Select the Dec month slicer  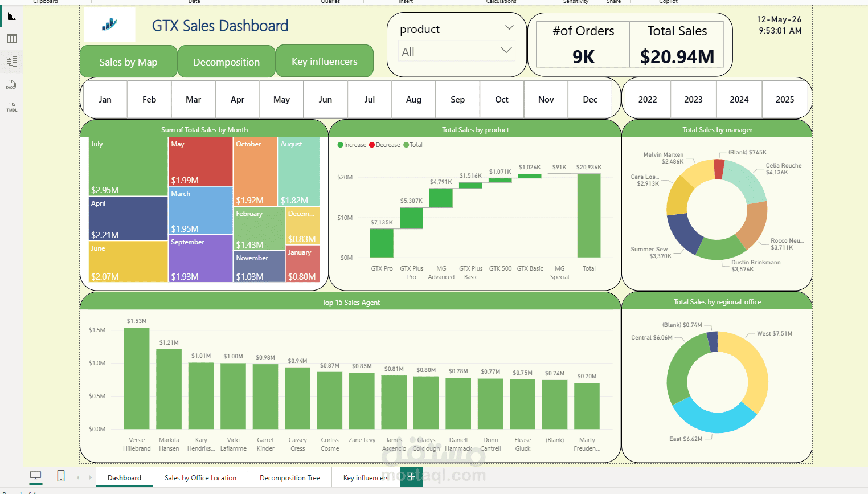(x=590, y=99)
